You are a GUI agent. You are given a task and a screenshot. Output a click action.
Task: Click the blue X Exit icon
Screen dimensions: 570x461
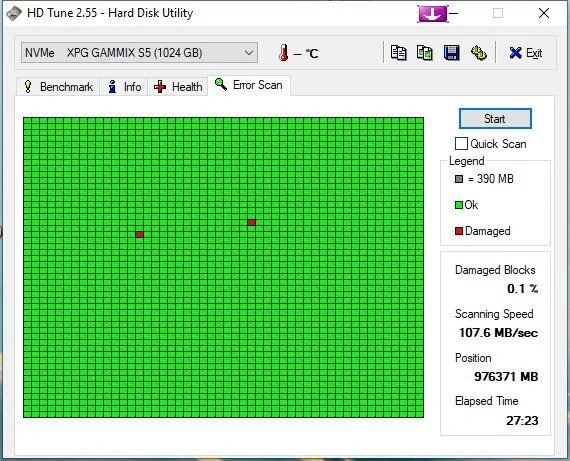pos(515,53)
